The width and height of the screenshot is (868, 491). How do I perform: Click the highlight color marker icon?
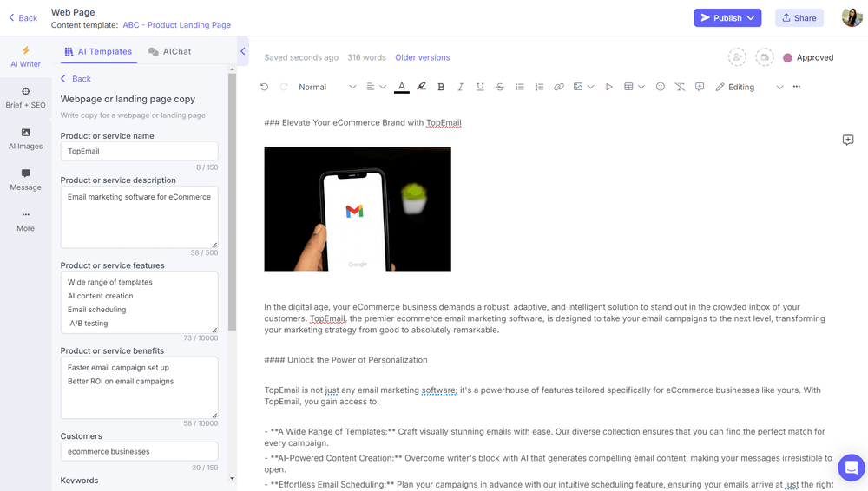tap(421, 87)
